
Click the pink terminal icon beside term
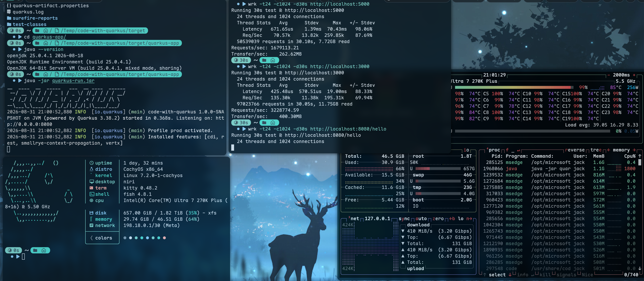[91, 188]
